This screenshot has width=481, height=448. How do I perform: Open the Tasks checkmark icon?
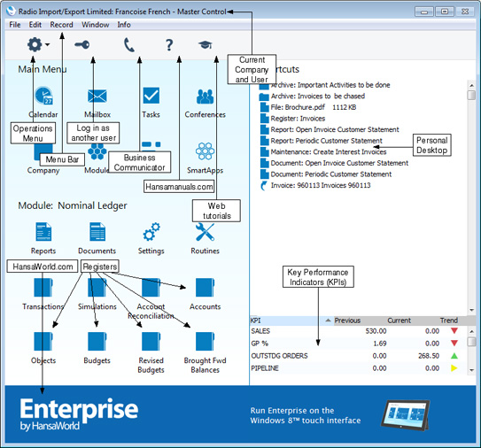[151, 96]
